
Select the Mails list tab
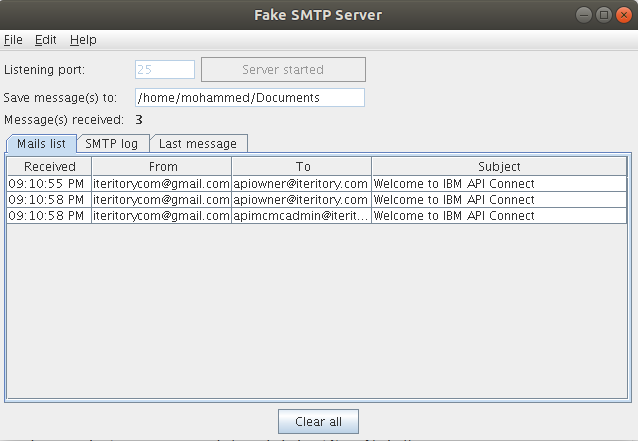pos(41,143)
